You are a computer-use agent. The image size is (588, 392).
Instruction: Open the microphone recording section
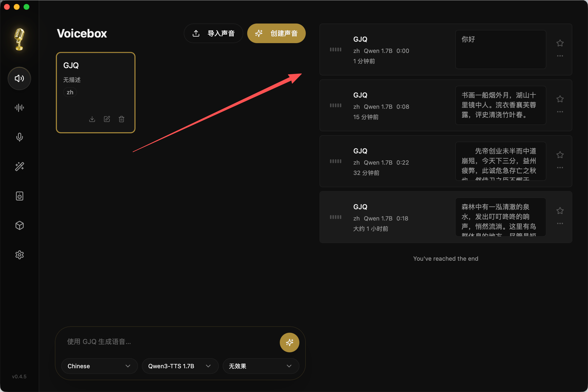[19, 137]
